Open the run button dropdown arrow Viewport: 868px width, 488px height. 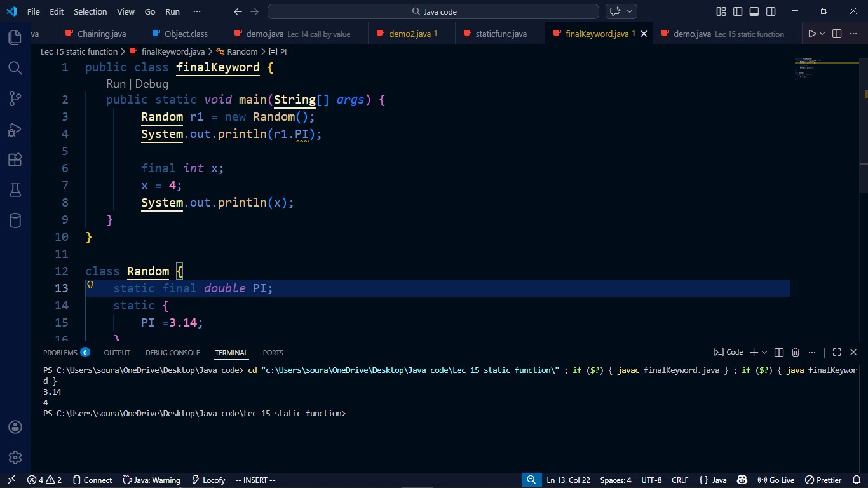point(822,34)
